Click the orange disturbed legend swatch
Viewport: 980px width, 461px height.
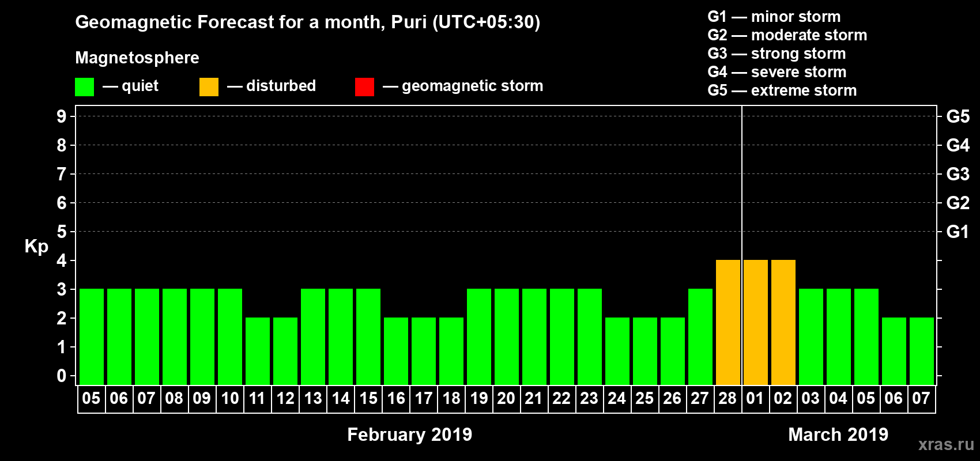point(209,87)
